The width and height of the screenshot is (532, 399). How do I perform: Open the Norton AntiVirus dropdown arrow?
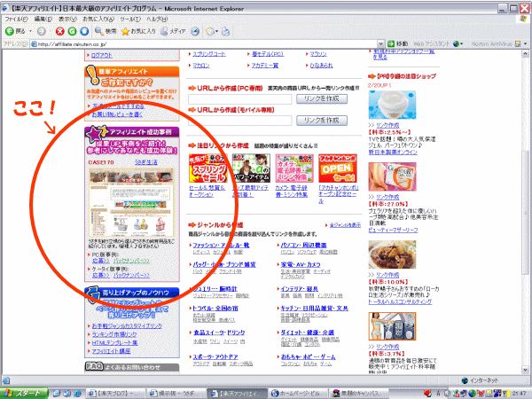click(x=525, y=43)
